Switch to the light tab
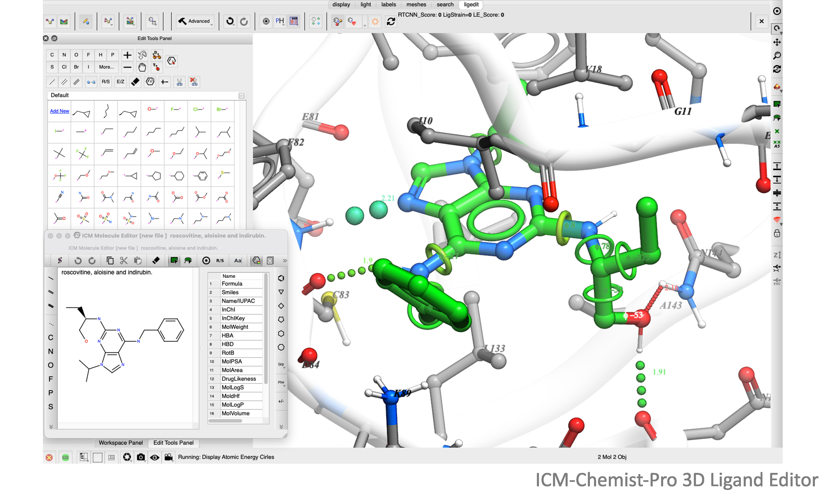The width and height of the screenshot is (831, 504). [366, 4]
